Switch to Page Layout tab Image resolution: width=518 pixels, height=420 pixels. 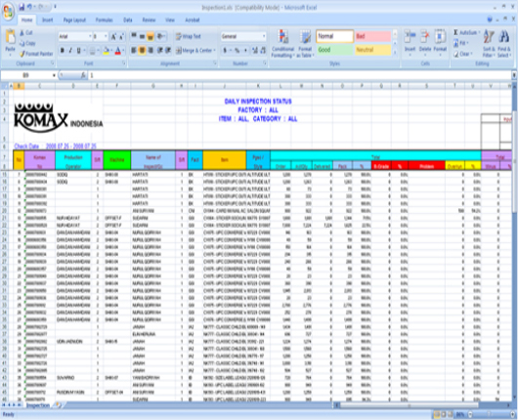pos(74,21)
